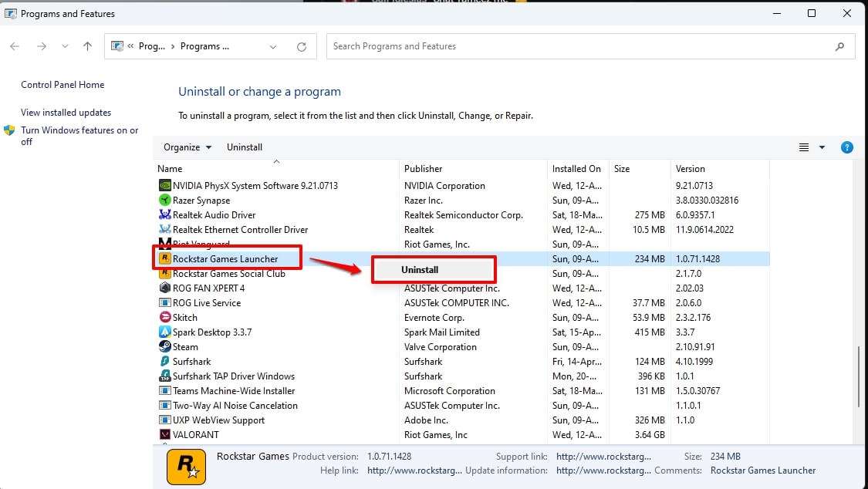Click the search magnifier icon

[x=839, y=46]
